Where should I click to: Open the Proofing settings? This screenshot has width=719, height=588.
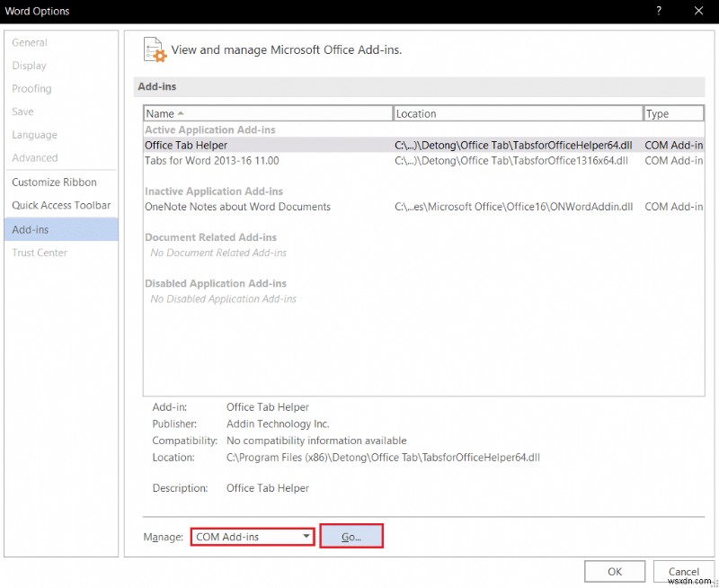pyautogui.click(x=31, y=88)
